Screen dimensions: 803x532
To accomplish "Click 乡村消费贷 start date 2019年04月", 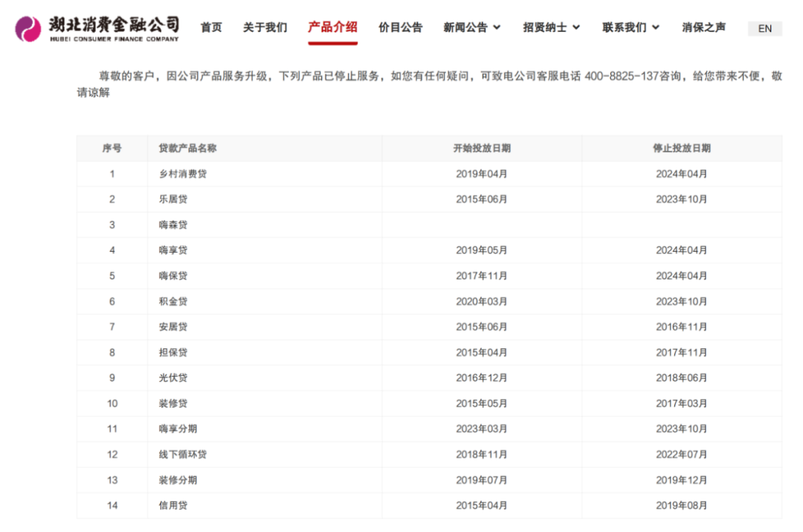I will click(x=481, y=174).
